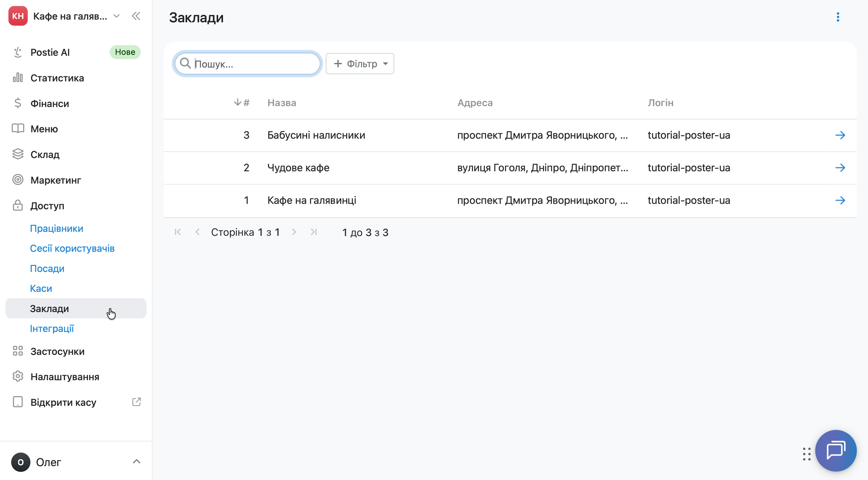Go to Сесії користувачів link
868x480 pixels.
[72, 248]
